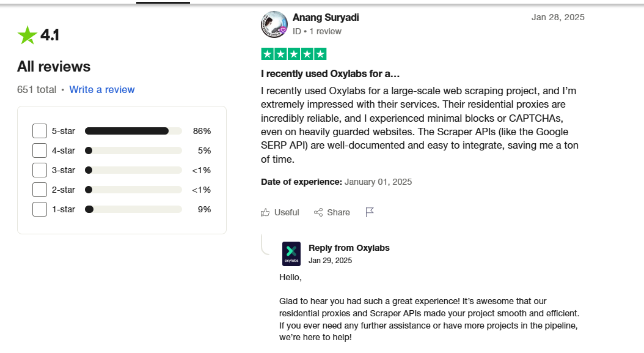Enable the 3-star filter checkbox
The width and height of the screenshot is (644, 353).
point(40,170)
